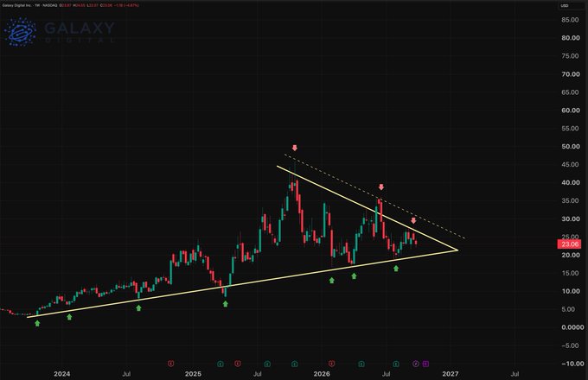Click the −5.00 price scale label
Screen dimensions: 588x380
[571, 345]
